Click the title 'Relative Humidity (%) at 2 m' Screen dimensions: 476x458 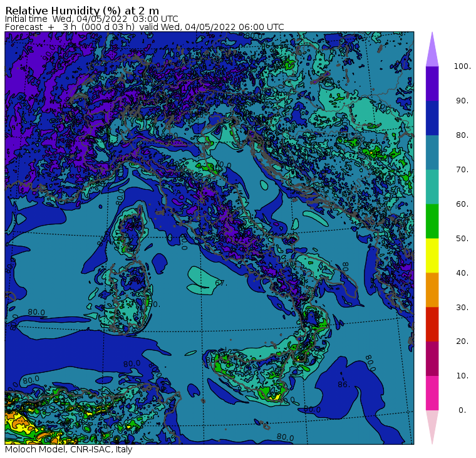[x=82, y=10]
